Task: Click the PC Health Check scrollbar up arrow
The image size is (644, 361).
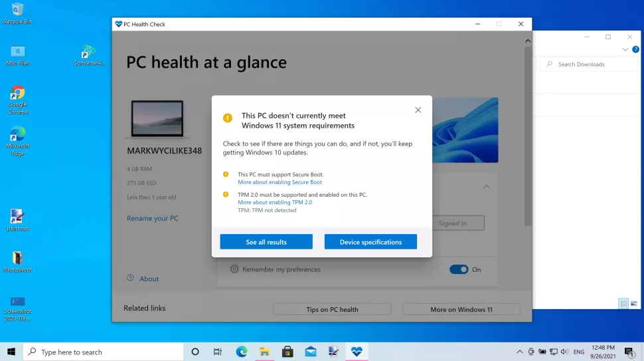Action: point(528,41)
